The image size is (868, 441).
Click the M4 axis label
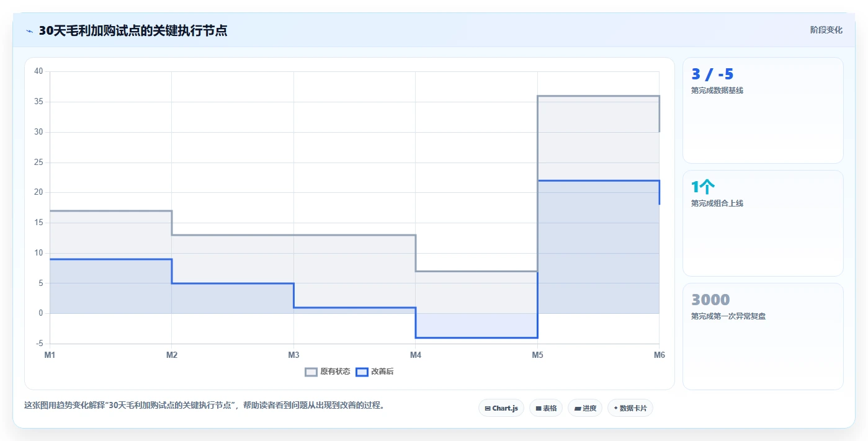tap(416, 355)
